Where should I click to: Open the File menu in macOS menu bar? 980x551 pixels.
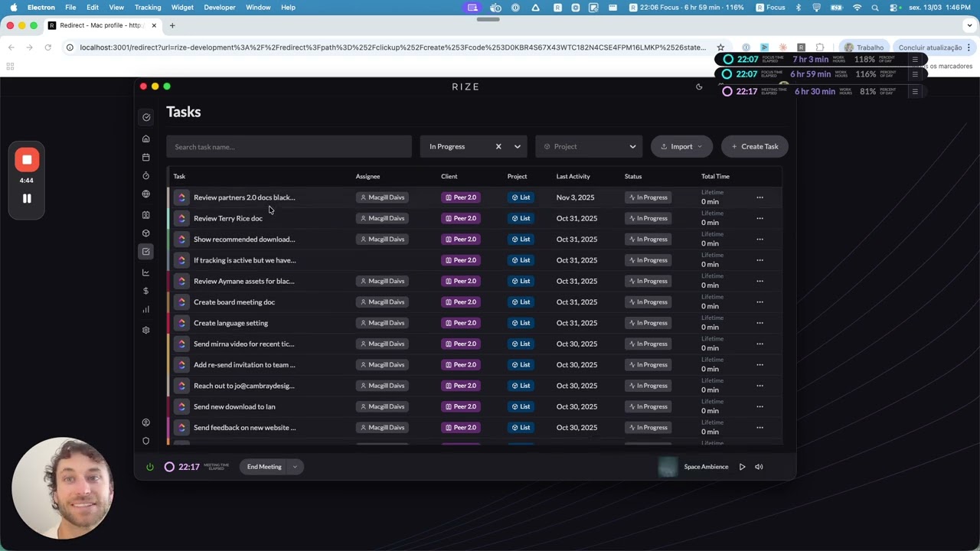(70, 7)
